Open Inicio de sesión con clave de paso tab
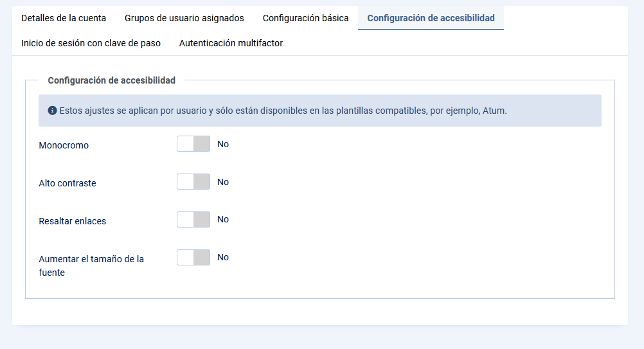The height and width of the screenshot is (349, 644). click(91, 43)
